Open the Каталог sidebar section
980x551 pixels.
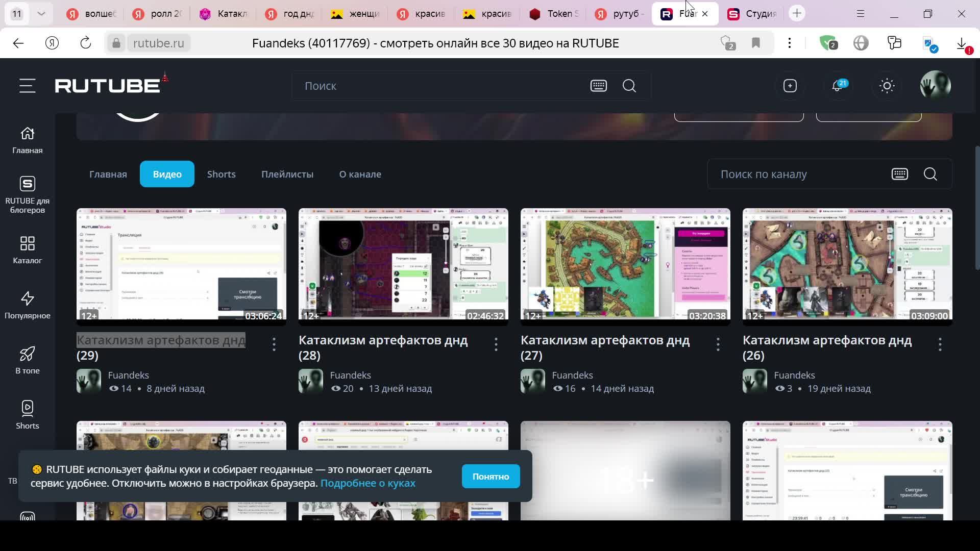(28, 249)
